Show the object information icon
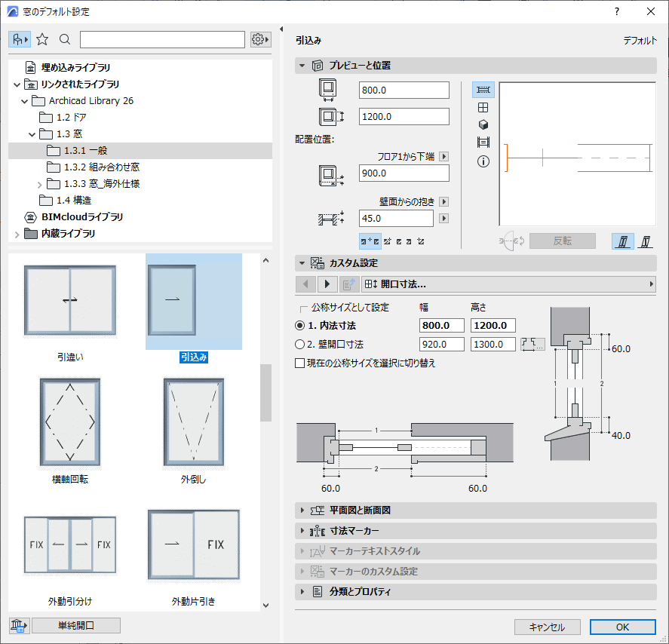This screenshot has height=644, width=669. tap(483, 161)
